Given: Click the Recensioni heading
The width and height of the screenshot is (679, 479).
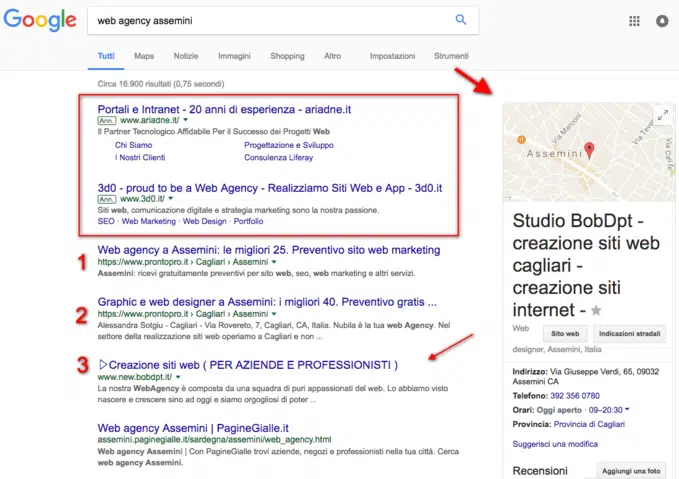Looking at the screenshot, I should 540,471.
